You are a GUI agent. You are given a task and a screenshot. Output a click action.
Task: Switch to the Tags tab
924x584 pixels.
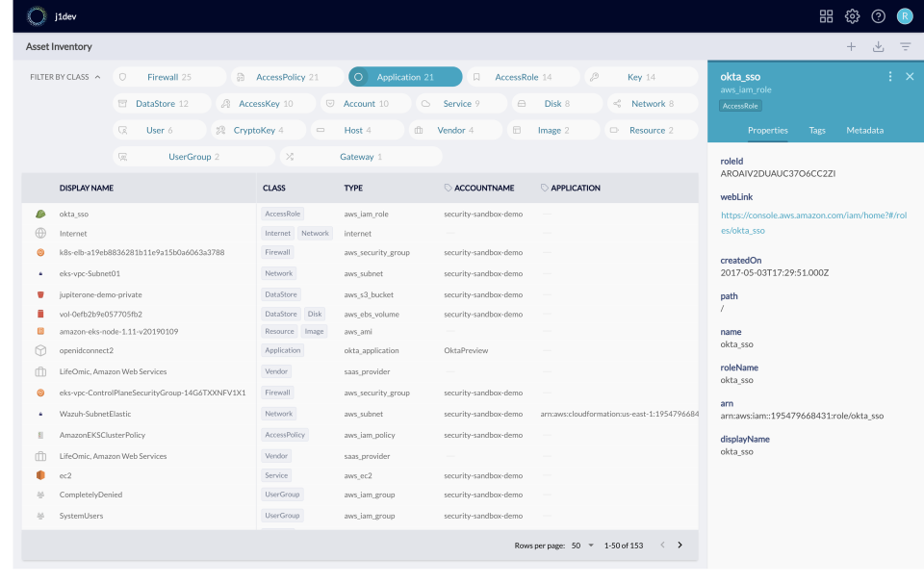coord(818,130)
